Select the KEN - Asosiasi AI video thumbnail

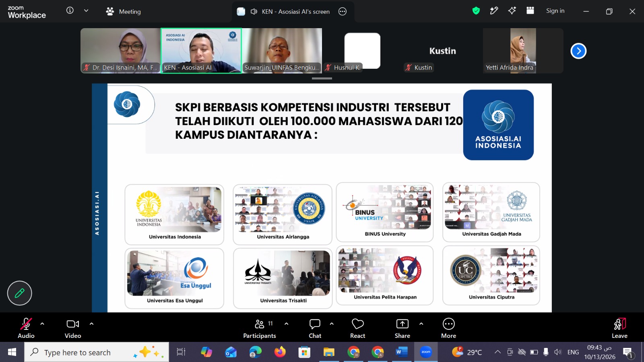click(x=201, y=51)
